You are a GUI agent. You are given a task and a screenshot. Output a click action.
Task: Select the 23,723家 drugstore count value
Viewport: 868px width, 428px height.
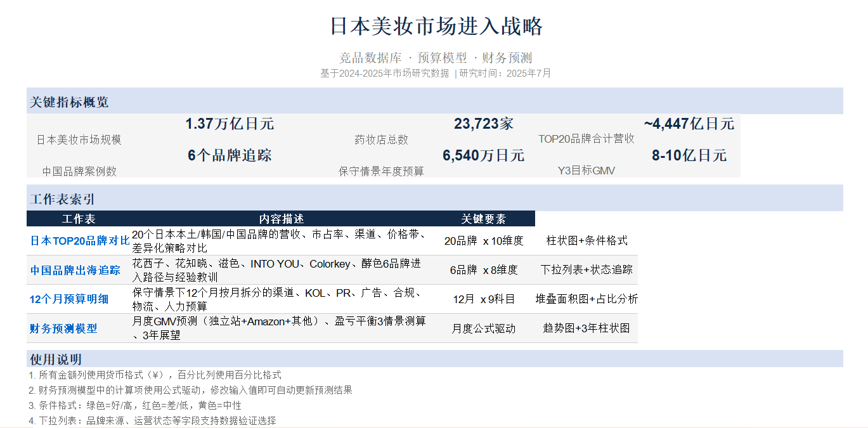(x=484, y=124)
